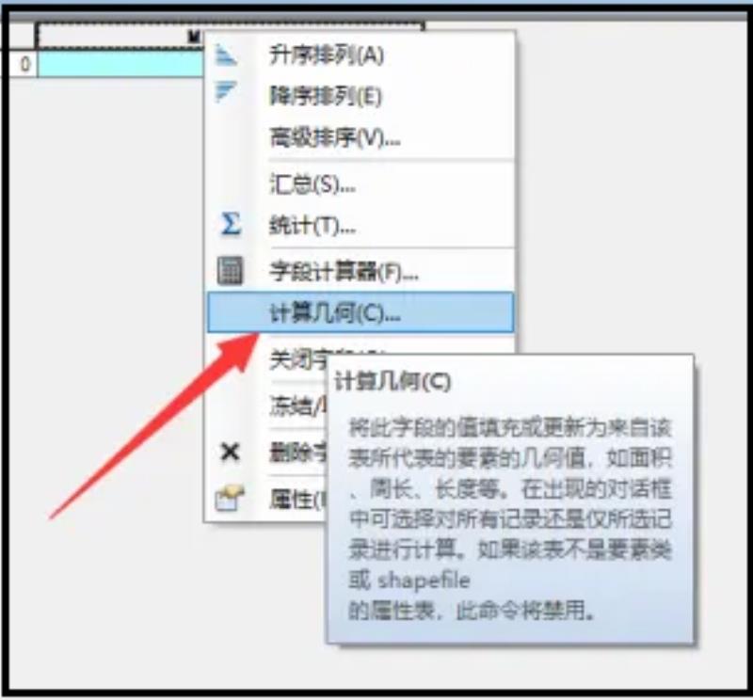Click the sigma statistics icon
The width and height of the screenshot is (753, 700).
[x=230, y=224]
